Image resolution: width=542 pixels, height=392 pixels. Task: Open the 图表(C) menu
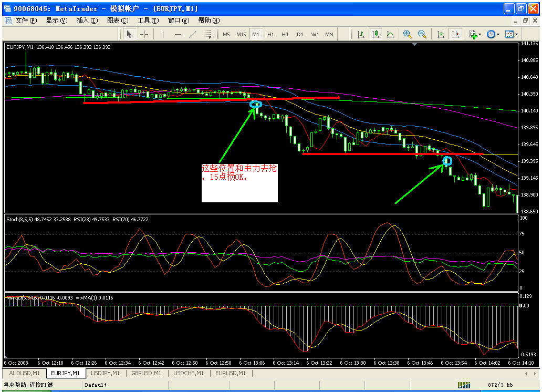tap(118, 20)
